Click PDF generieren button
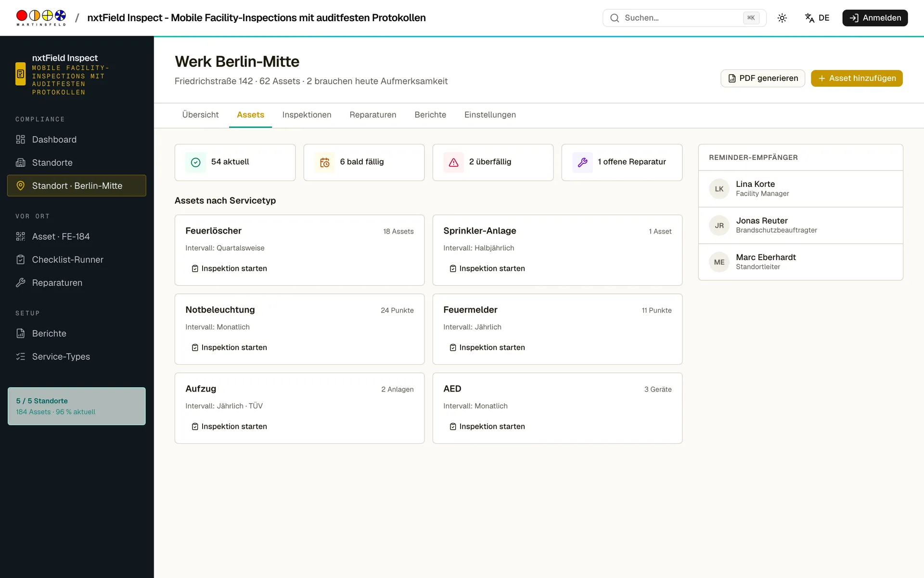 [x=763, y=78]
